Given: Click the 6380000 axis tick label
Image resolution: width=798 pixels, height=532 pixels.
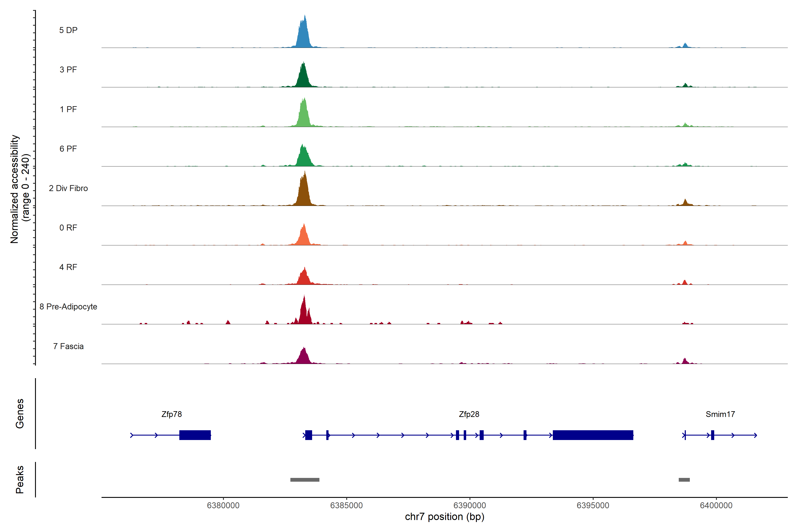Looking at the screenshot, I should tap(223, 506).
